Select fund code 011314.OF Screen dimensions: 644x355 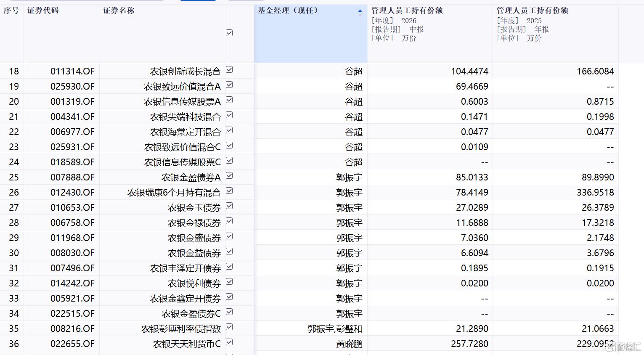72,72
